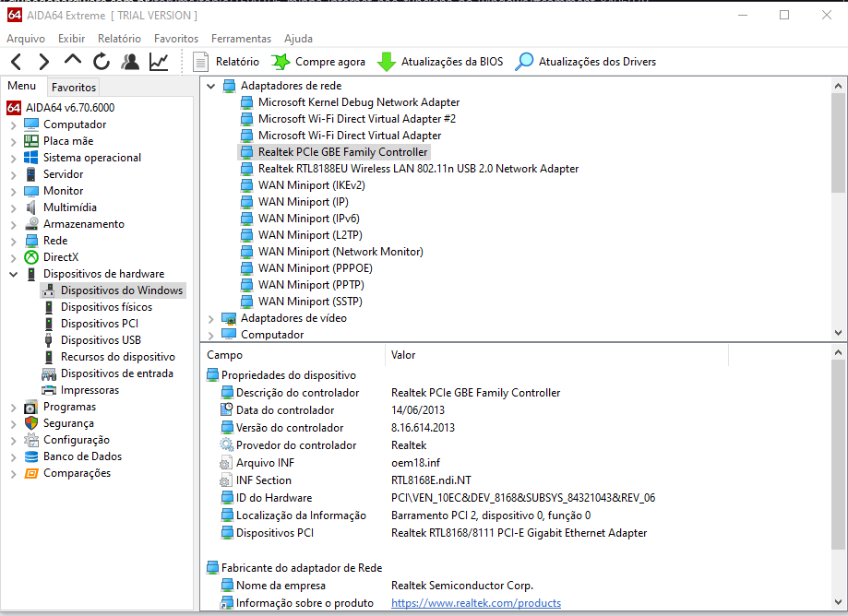
Task: Click the Relatório report toolbar button
Action: pyautogui.click(x=226, y=62)
